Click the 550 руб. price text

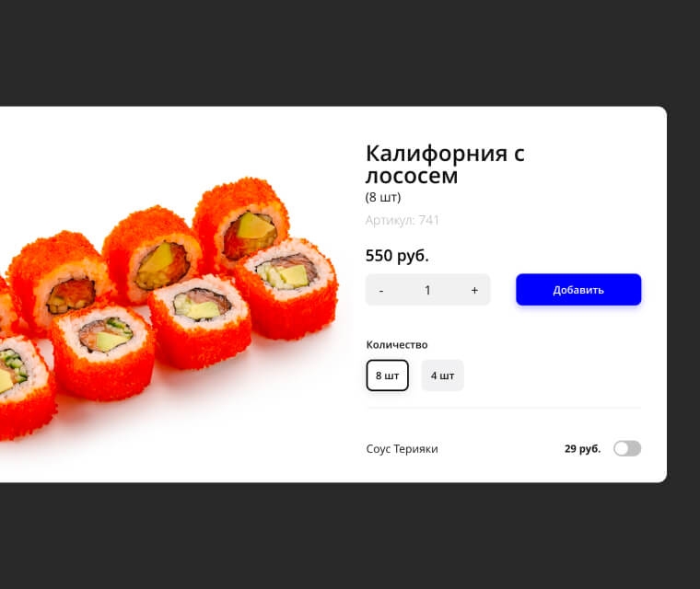pos(397,256)
